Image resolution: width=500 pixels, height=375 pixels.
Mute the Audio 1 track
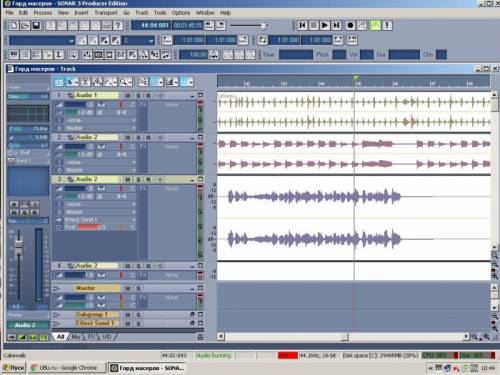pyautogui.click(x=128, y=96)
